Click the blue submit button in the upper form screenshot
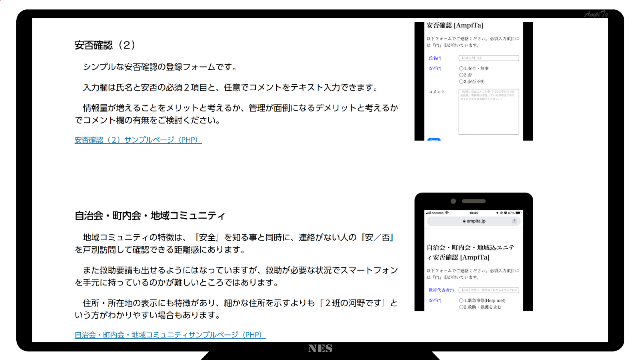Viewport: 640px width, 360px height. [433, 140]
